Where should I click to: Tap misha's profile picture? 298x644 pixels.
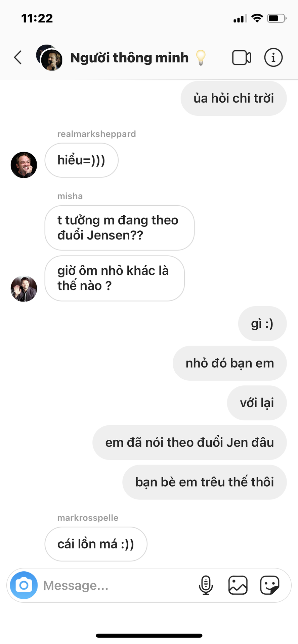click(x=24, y=288)
